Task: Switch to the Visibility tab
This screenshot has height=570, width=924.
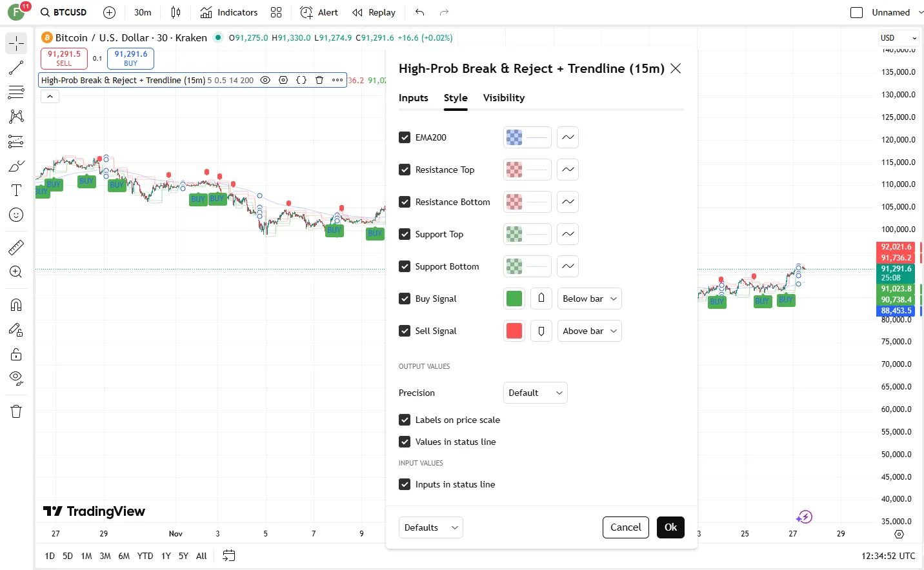Action: (x=503, y=98)
